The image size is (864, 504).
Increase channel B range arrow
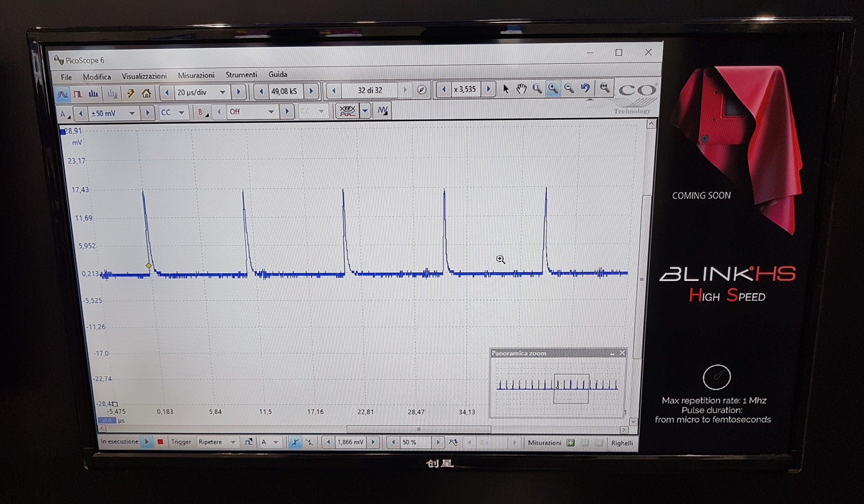coord(287,112)
